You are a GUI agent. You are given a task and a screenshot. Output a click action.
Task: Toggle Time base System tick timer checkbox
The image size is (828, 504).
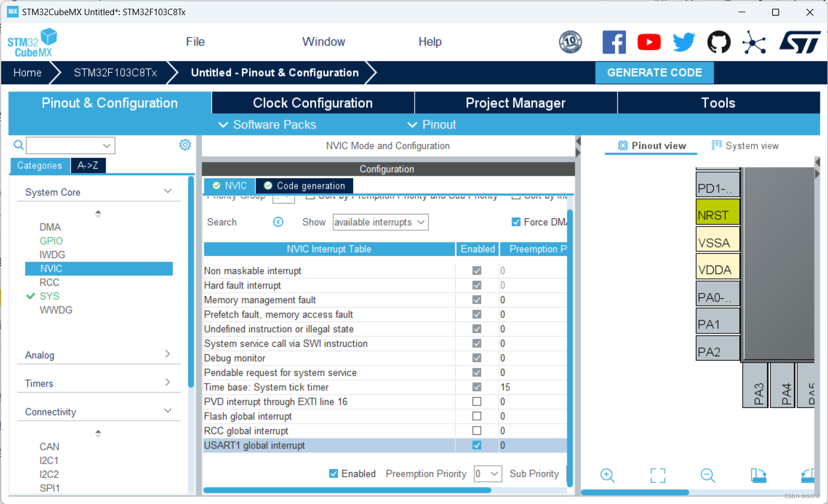click(x=477, y=387)
